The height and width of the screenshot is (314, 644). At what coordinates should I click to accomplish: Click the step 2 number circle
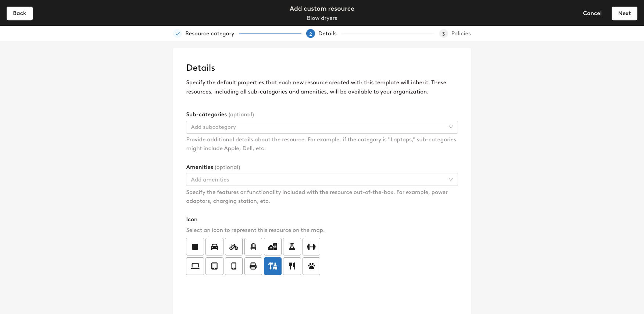[311, 33]
